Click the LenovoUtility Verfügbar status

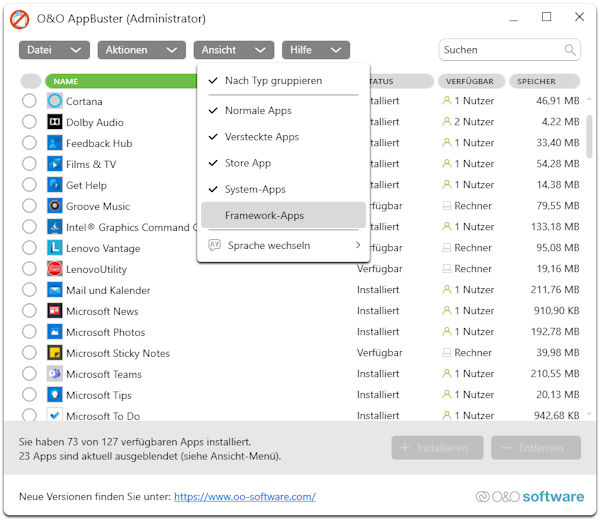pos(380,269)
